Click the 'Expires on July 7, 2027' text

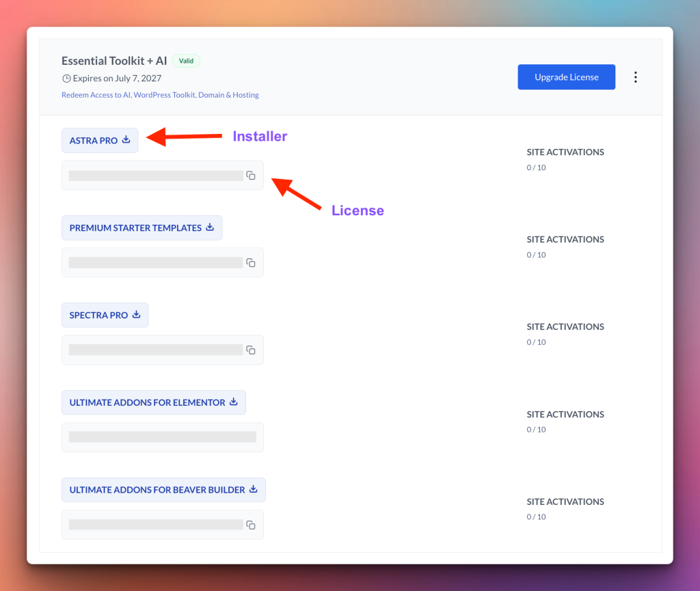[117, 79]
